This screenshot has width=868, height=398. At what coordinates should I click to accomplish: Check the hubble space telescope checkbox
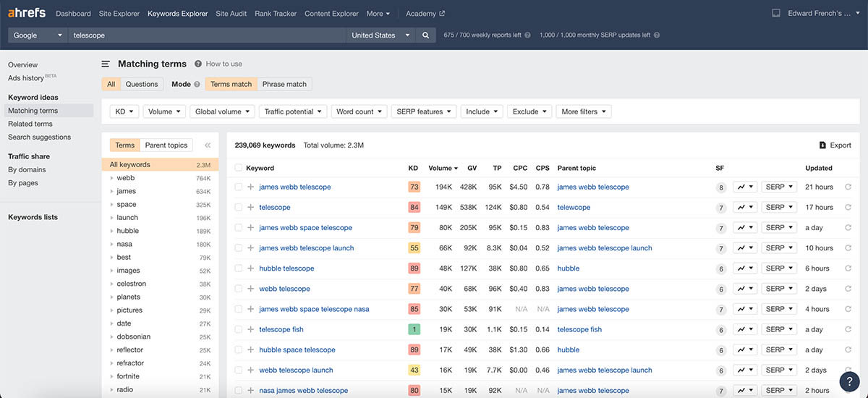point(239,350)
